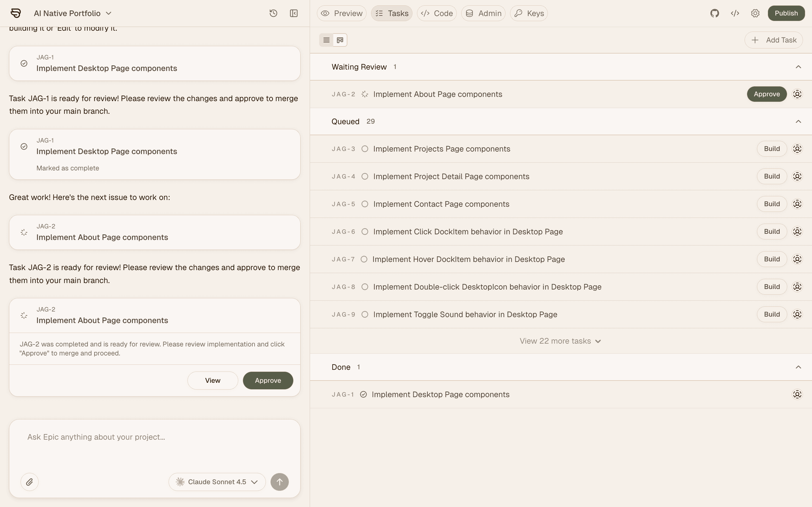Click the attach file paperclip icon
Viewport: 812px width, 507px height.
pyautogui.click(x=30, y=482)
